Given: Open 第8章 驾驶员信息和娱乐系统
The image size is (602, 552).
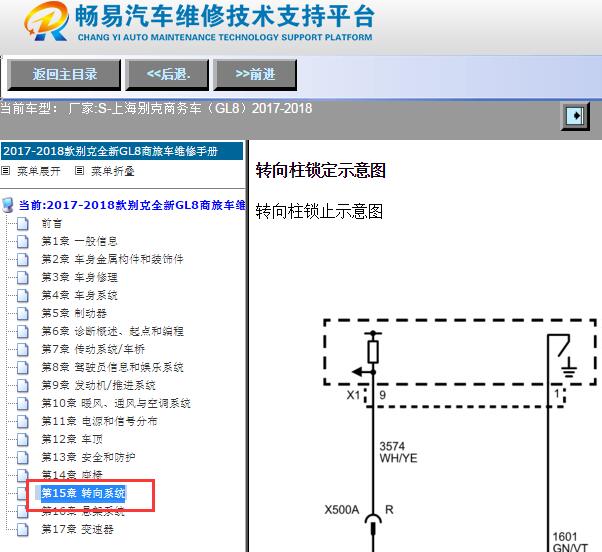Looking at the screenshot, I should (x=112, y=367).
